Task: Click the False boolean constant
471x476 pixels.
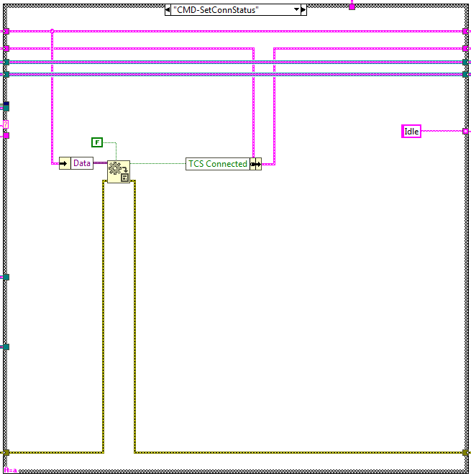Action: [97, 142]
